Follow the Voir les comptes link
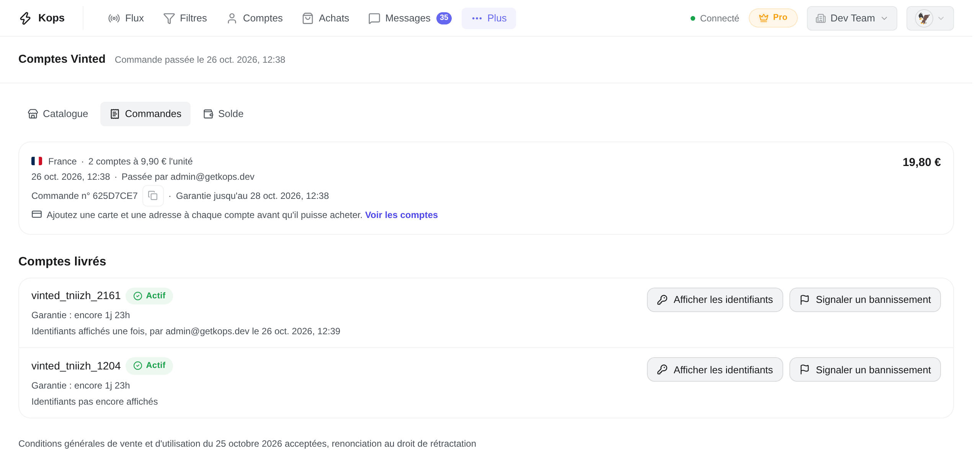This screenshot has width=980, height=475. coord(401,215)
